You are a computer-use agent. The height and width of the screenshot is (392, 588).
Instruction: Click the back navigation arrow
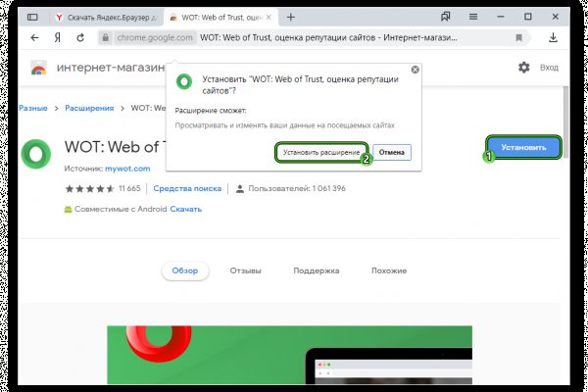tap(35, 37)
